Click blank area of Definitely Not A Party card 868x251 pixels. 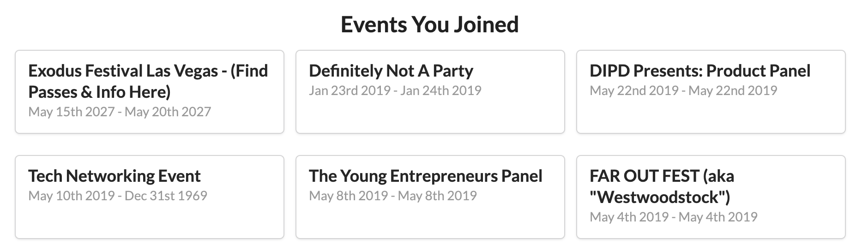[x=429, y=115]
